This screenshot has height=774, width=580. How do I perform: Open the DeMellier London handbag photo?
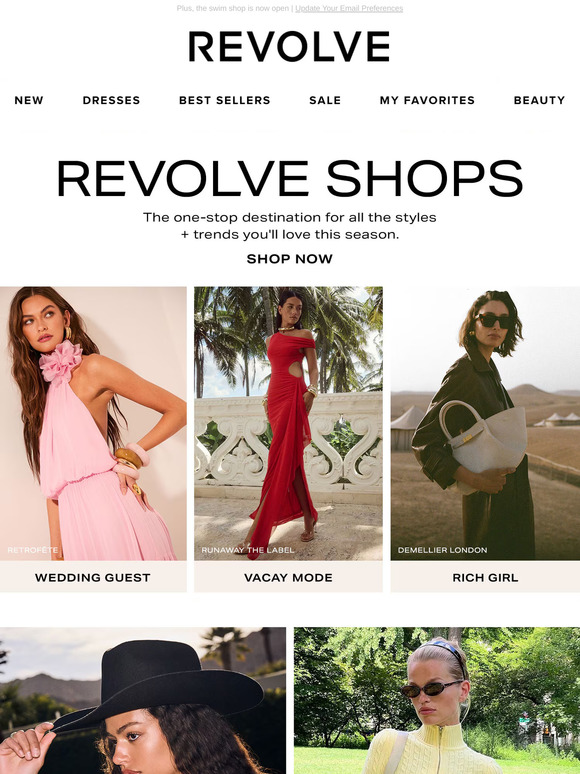(485, 424)
